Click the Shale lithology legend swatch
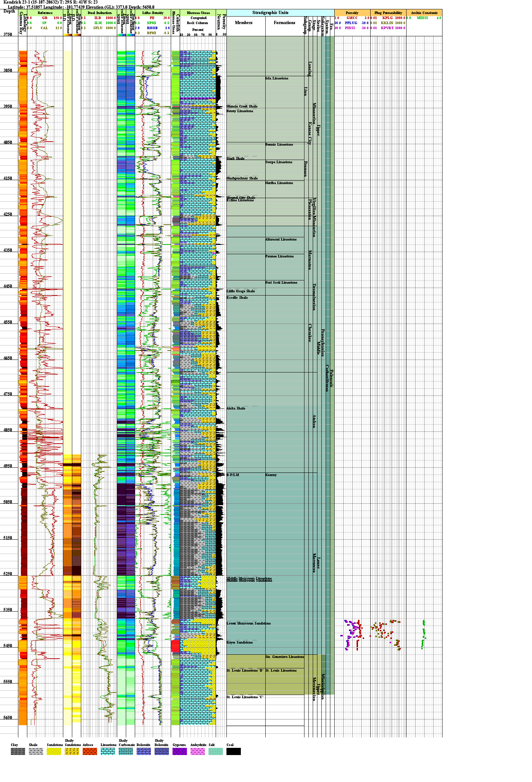Viewport: 532px width, 782px height. pos(36,751)
